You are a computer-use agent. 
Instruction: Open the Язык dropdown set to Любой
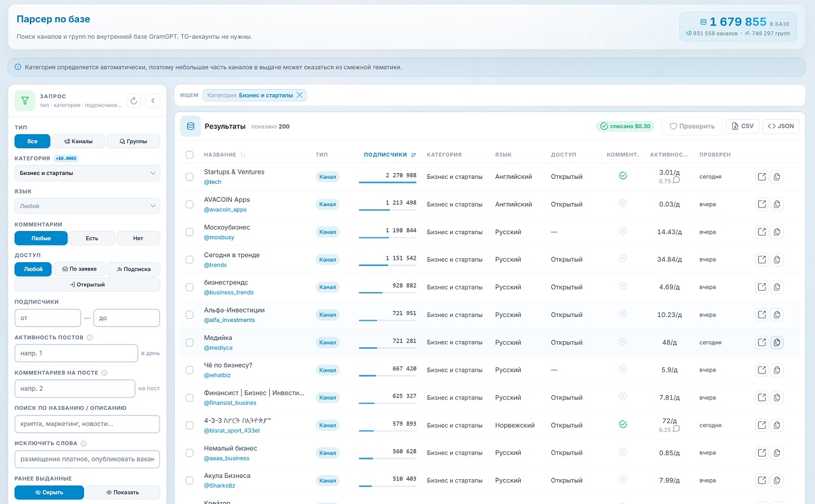(87, 206)
